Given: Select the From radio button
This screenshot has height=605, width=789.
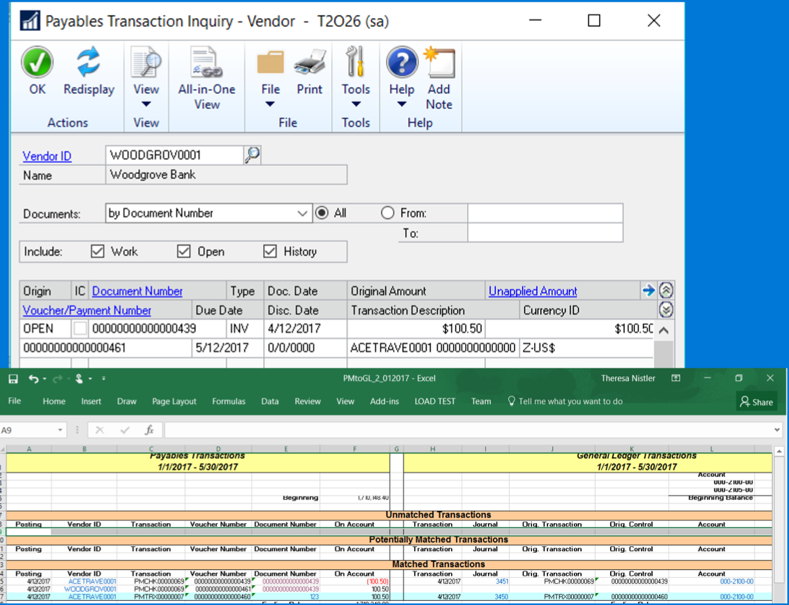Looking at the screenshot, I should pos(387,213).
